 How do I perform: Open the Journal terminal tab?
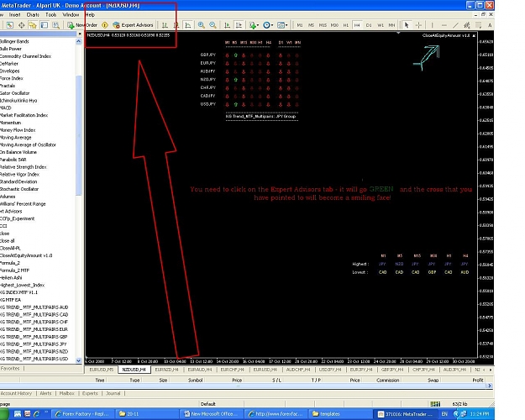(x=113, y=393)
